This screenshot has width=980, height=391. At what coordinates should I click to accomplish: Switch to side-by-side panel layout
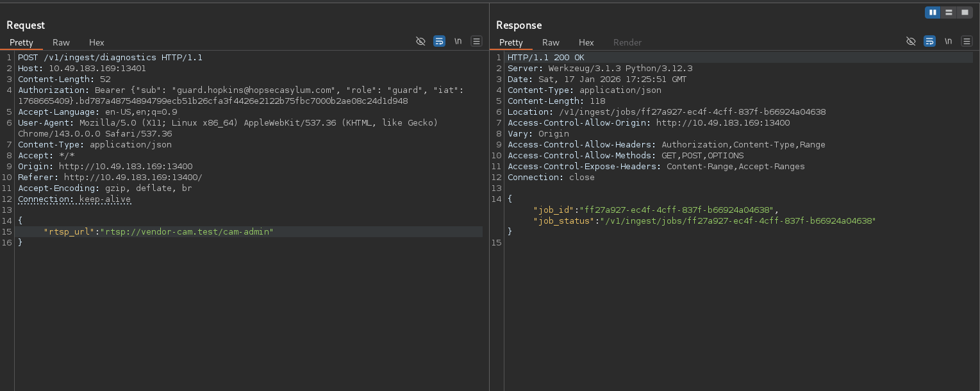click(933, 12)
